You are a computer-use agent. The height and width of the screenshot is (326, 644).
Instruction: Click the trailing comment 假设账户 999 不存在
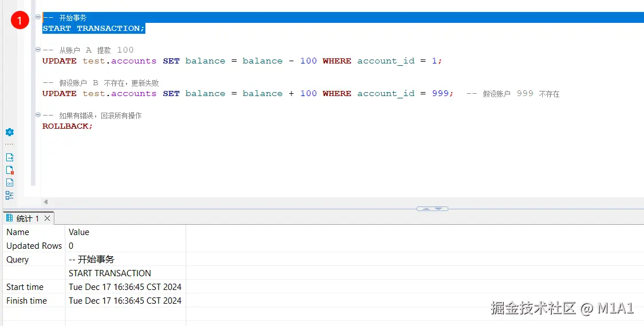[x=513, y=94]
